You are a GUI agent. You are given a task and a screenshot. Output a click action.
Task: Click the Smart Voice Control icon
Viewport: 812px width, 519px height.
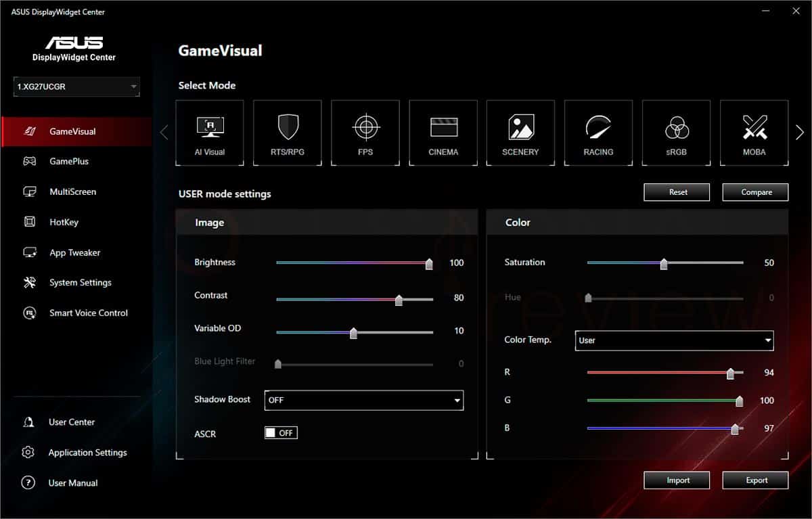30,313
